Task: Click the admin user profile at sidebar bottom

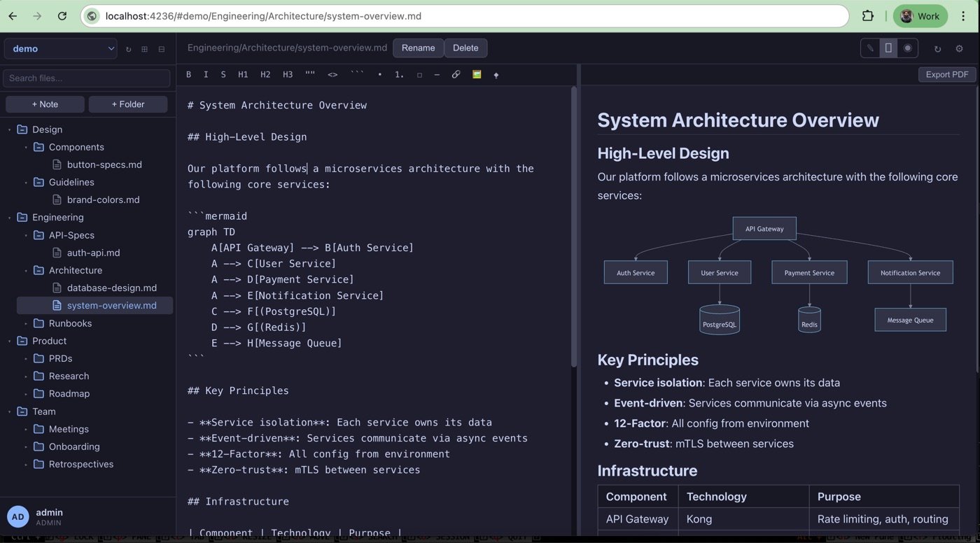Action: point(87,517)
